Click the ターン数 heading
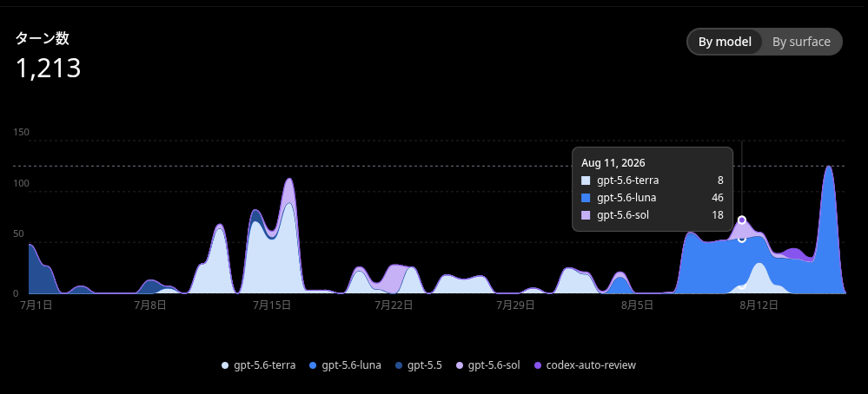Viewport: 868px width, 394px height. click(x=42, y=38)
